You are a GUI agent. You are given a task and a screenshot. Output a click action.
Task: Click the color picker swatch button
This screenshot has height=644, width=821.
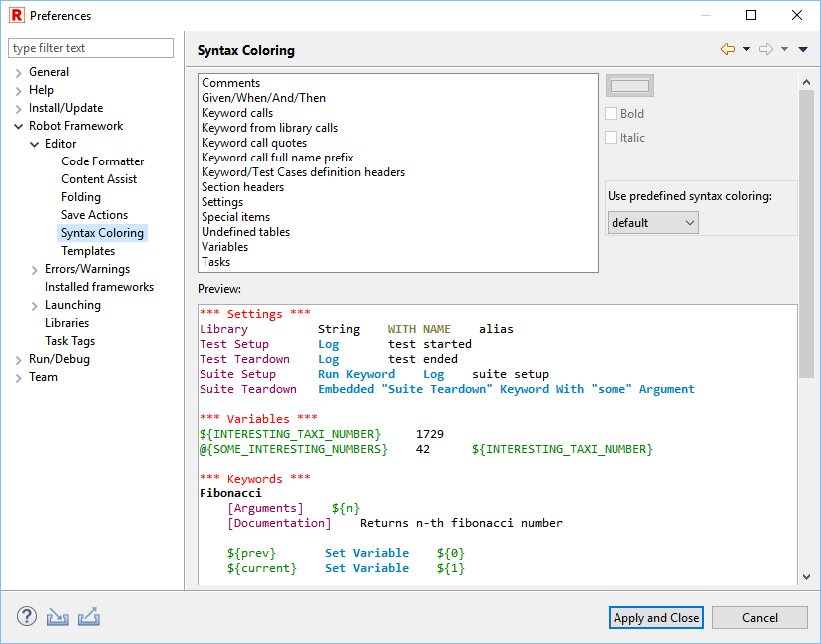pos(629,86)
